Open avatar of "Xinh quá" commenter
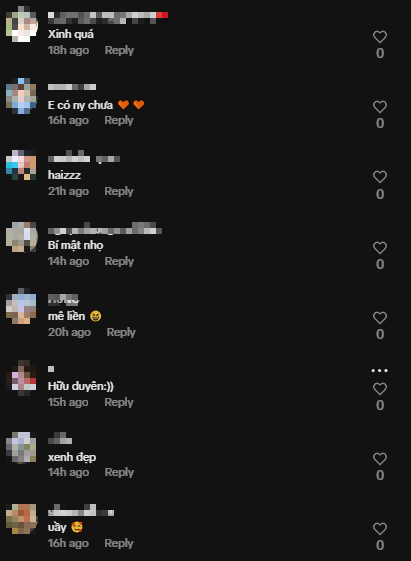The image size is (411, 561). 21,24
